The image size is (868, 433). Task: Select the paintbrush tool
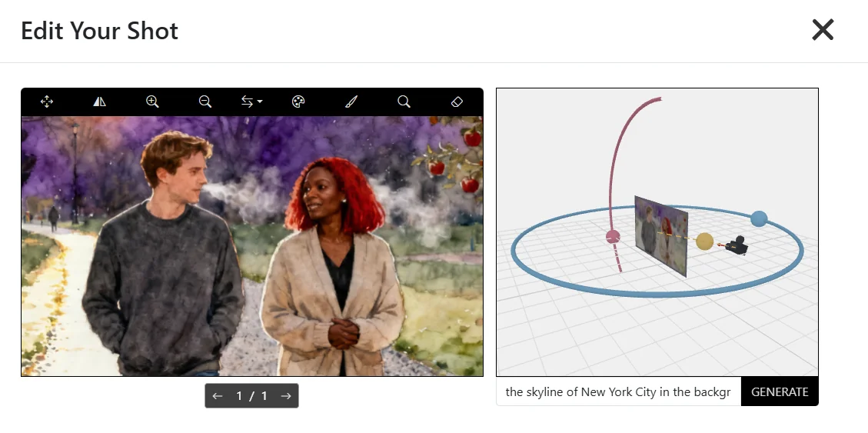click(351, 102)
